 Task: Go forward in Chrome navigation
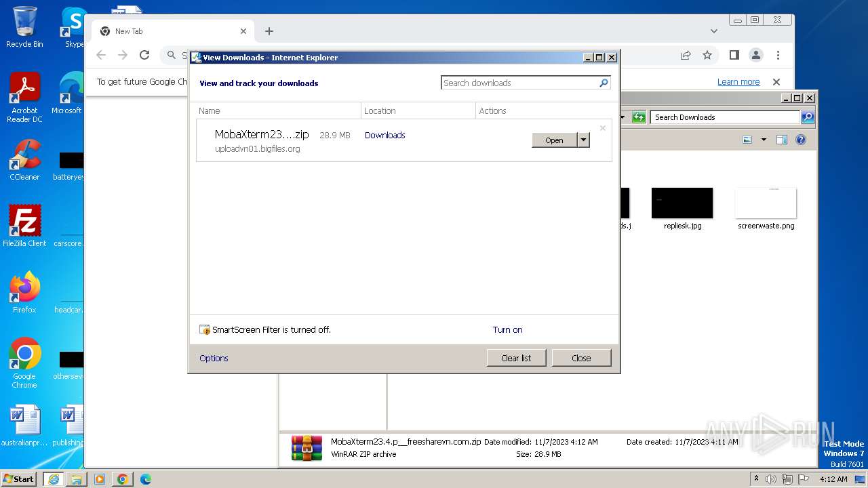pyautogui.click(x=123, y=55)
